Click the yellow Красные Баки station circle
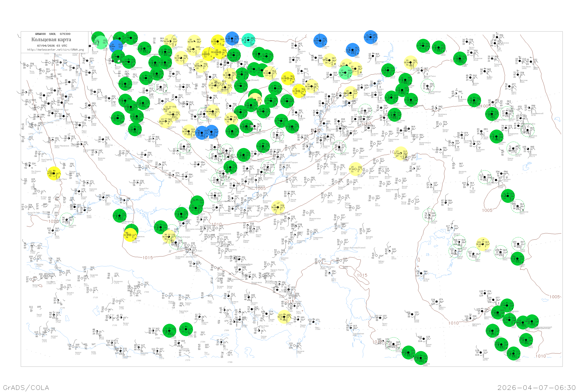Viewport: 588px width, 392px height. [x=288, y=78]
